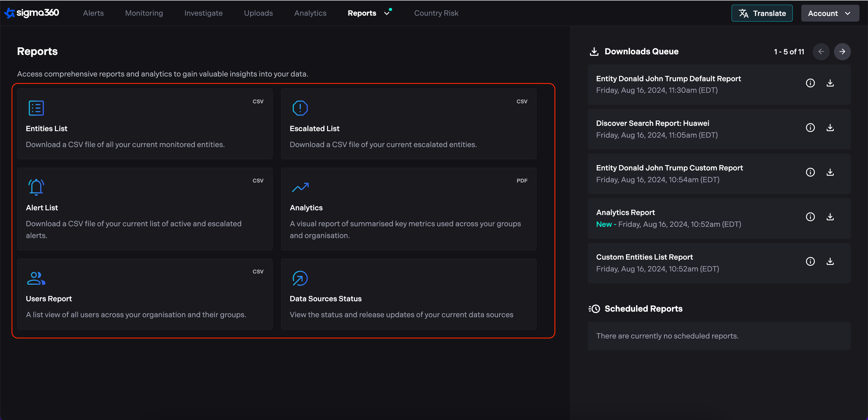Download the Analytics Report file

point(830,217)
